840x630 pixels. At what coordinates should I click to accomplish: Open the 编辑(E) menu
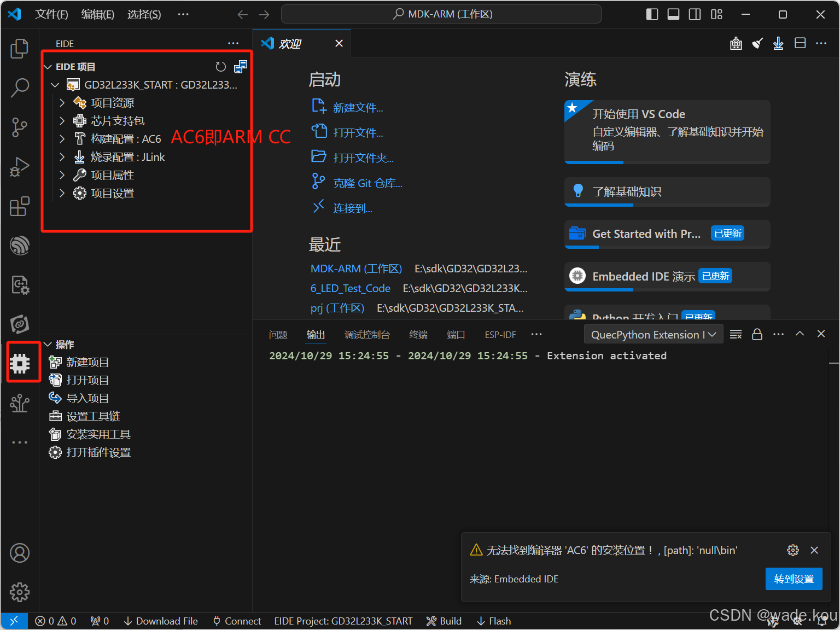point(98,14)
